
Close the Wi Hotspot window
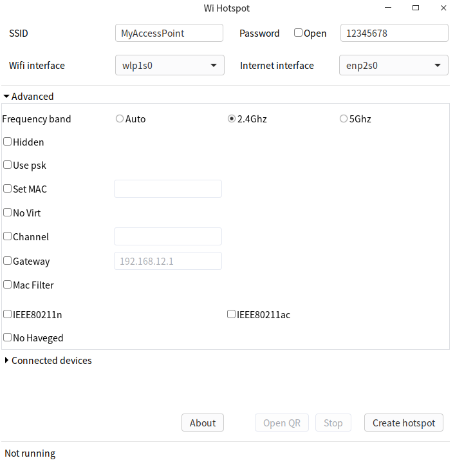[x=443, y=8]
